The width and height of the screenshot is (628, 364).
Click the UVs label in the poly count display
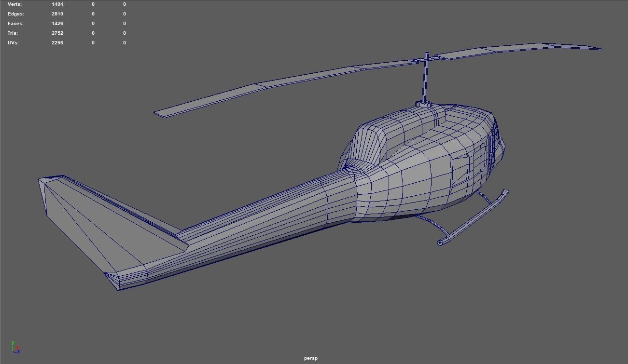pyautogui.click(x=13, y=43)
